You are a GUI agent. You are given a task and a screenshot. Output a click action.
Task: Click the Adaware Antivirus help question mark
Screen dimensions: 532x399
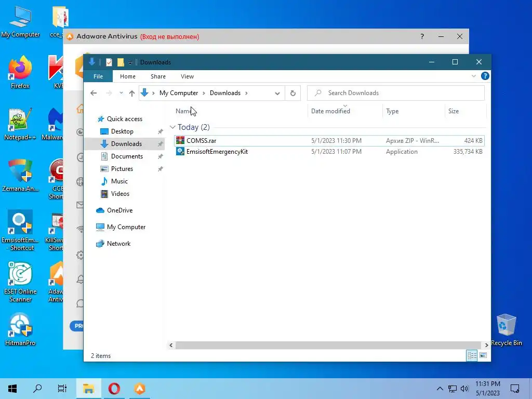(422, 36)
